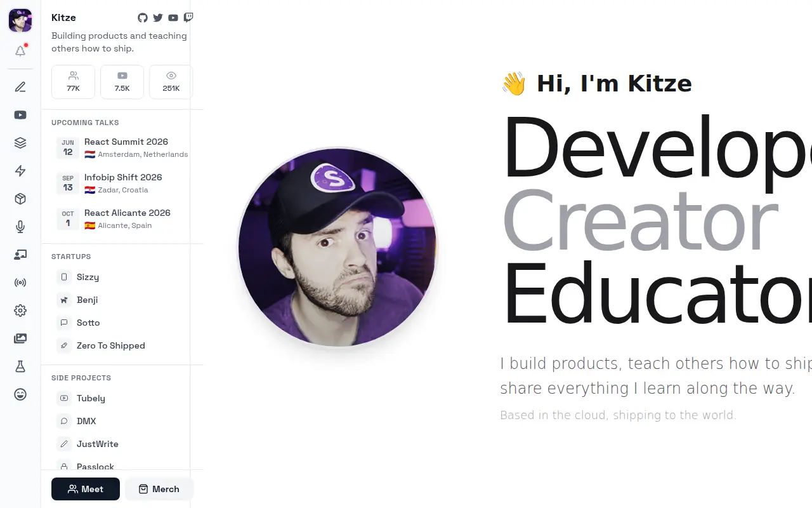Viewport: 812px width, 508px height.
Task: Click the small Kitze avatar in the top-left corner
Action: [x=20, y=20]
